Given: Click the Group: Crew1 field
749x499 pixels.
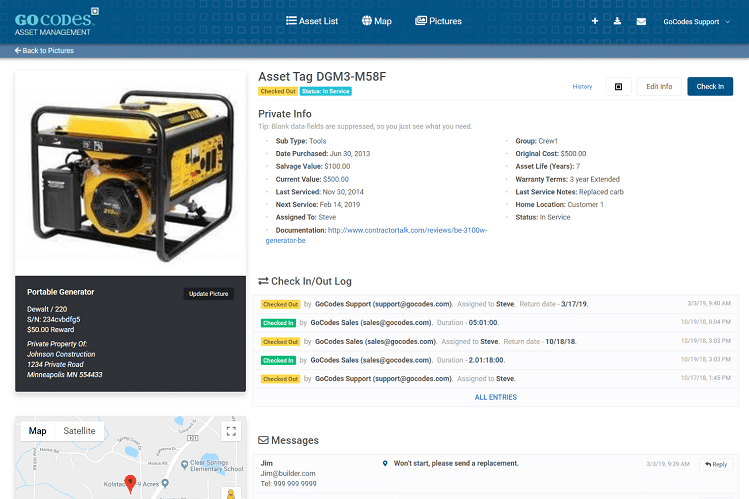Looking at the screenshot, I should click(536, 141).
